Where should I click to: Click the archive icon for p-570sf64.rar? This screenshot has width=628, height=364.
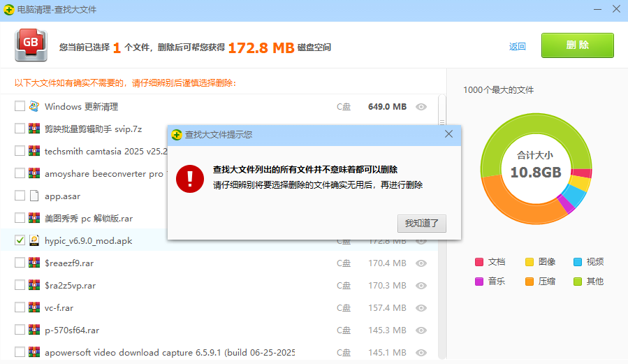pos(34,330)
